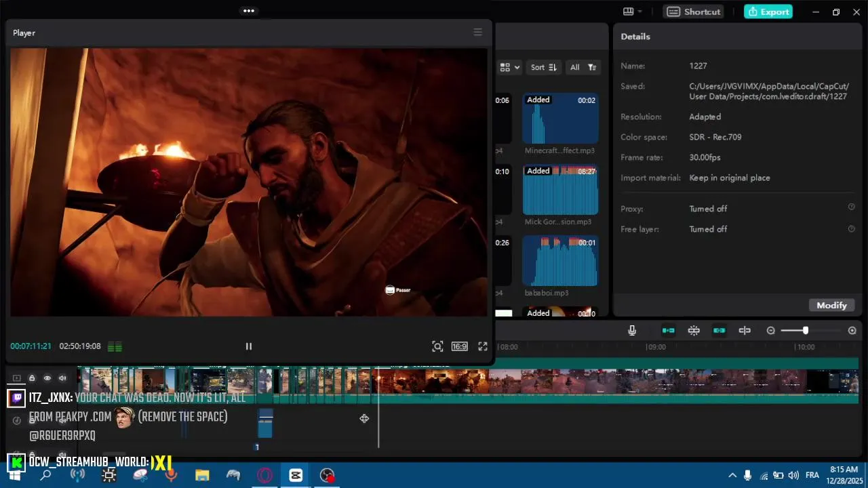Image resolution: width=868 pixels, height=488 pixels.
Task: Show hidden system tray icons
Action: [732, 475]
